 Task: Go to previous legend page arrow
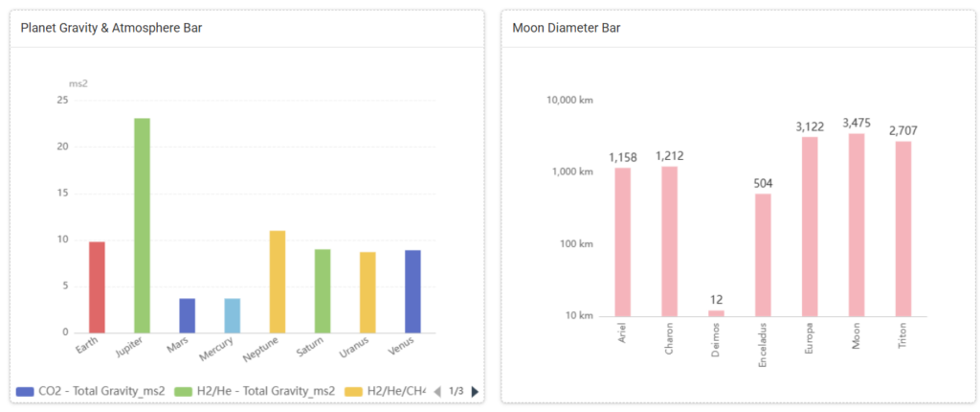point(437,392)
